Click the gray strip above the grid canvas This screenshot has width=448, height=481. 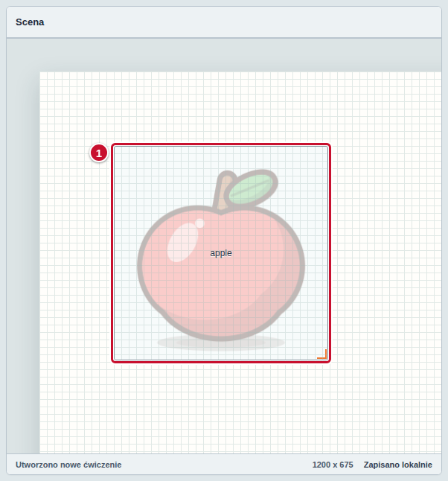click(x=224, y=55)
